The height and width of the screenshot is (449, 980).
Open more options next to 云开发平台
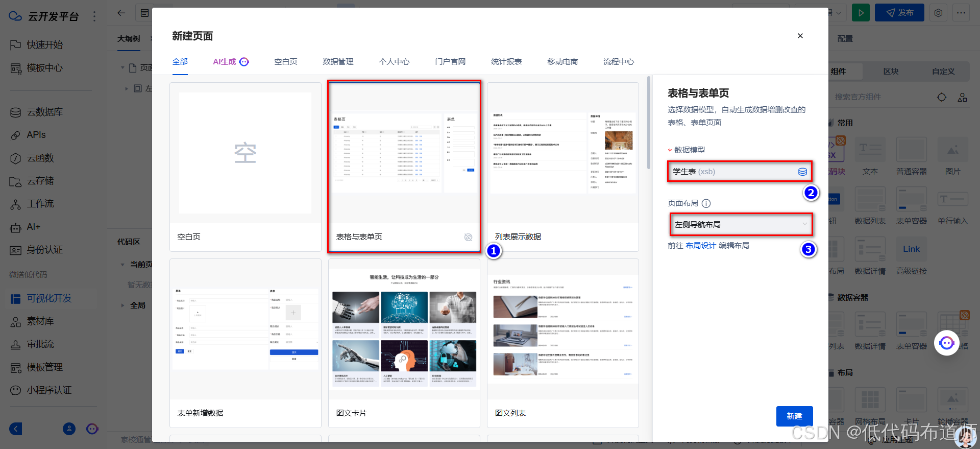tap(94, 16)
